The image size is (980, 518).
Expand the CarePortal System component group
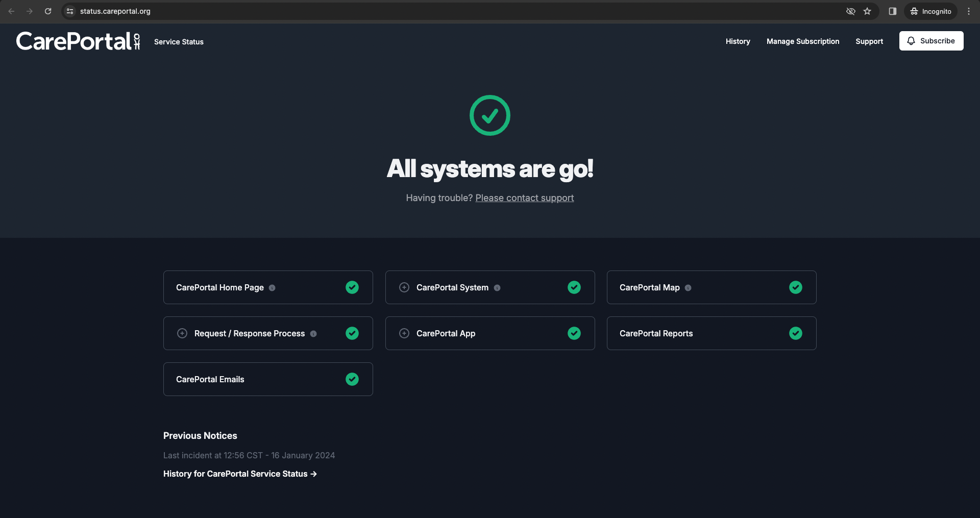click(404, 287)
